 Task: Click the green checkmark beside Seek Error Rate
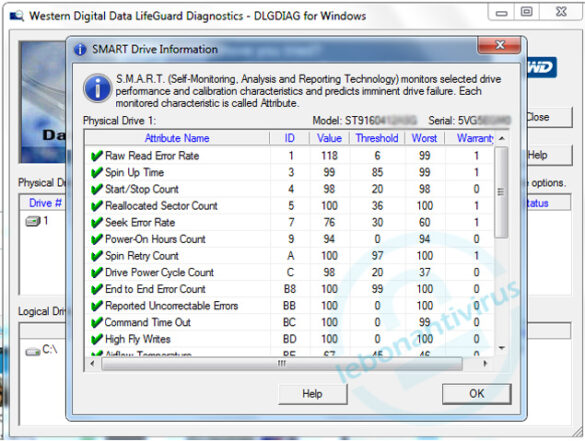(97, 222)
